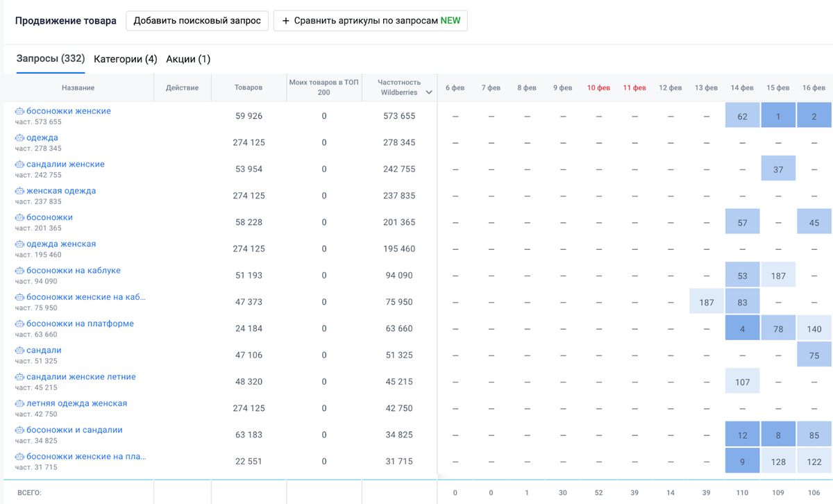Open 'сандалии женские' query link
The image size is (833, 504).
65,165
